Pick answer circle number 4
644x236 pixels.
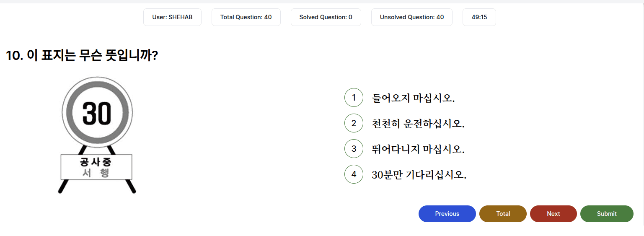click(354, 174)
